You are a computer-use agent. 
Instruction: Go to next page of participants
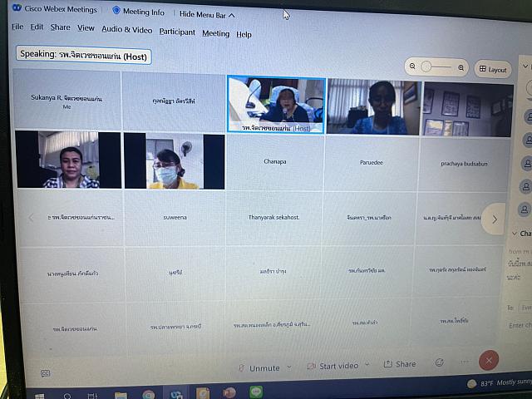494,219
